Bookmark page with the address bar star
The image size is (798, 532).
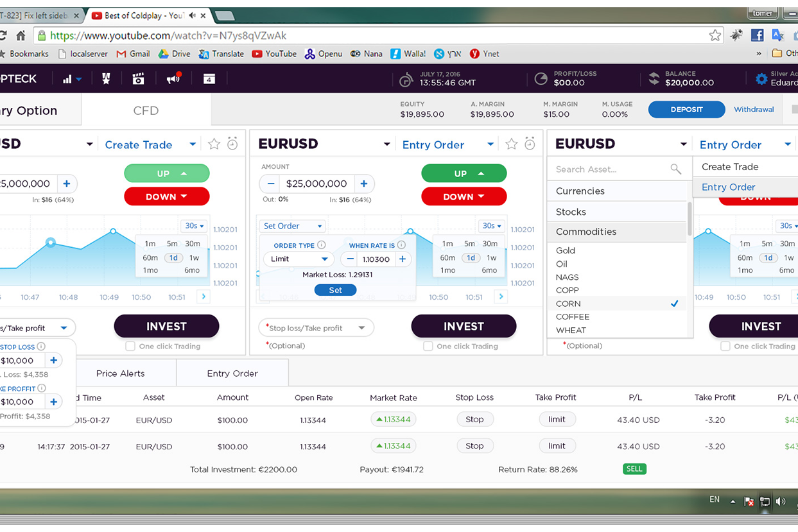click(715, 35)
